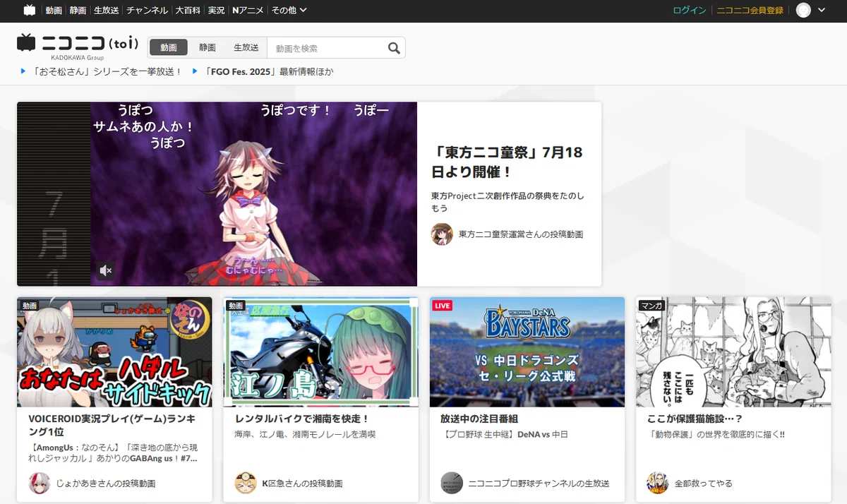847x504 pixels.
Task: Open チャンネル in the top navigation
Action: (147, 10)
